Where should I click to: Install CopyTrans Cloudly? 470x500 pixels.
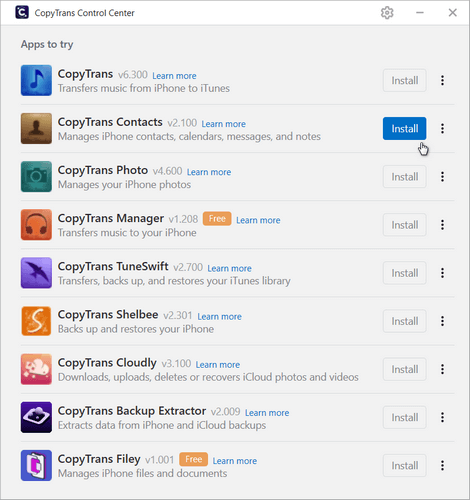(x=404, y=369)
